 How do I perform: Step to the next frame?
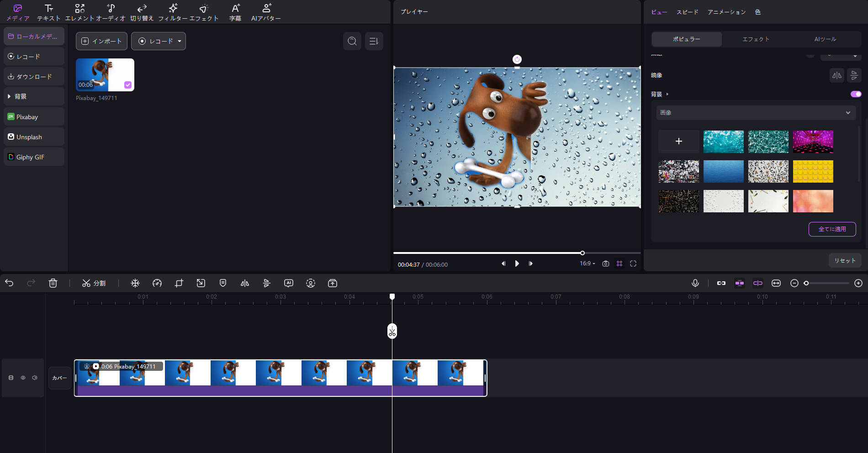tap(530, 263)
